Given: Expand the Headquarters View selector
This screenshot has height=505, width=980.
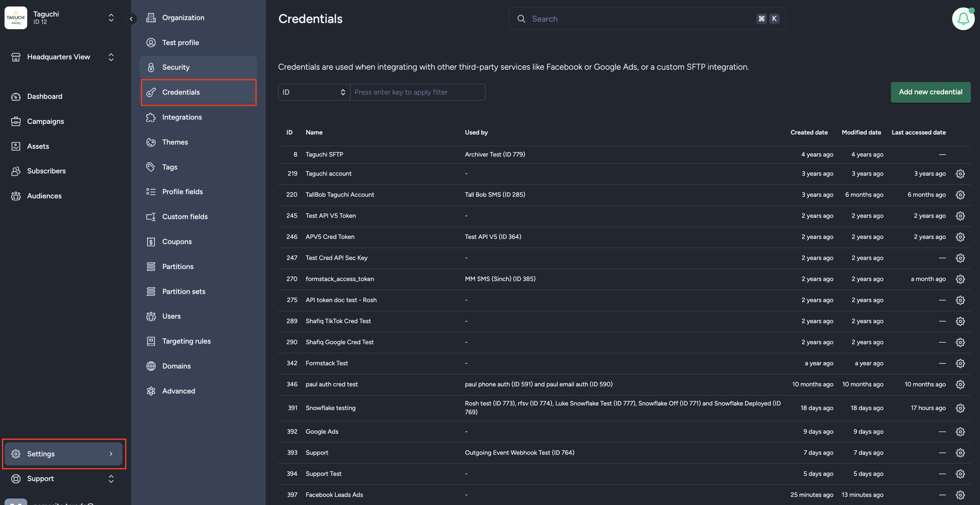Looking at the screenshot, I should pos(111,57).
